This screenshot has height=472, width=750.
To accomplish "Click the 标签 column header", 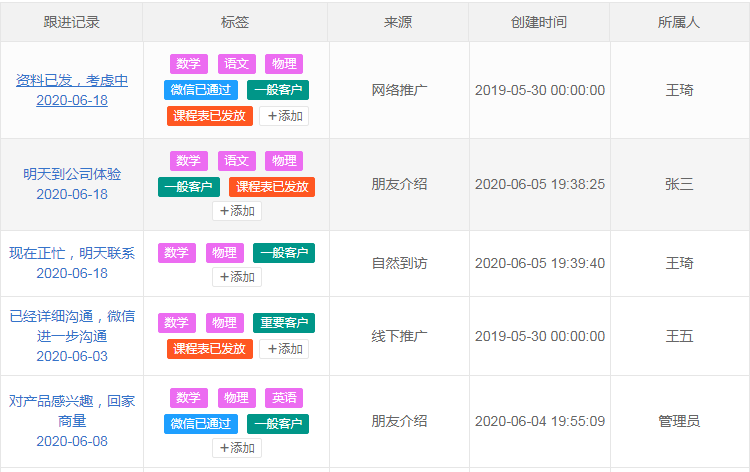I will coord(235,22).
